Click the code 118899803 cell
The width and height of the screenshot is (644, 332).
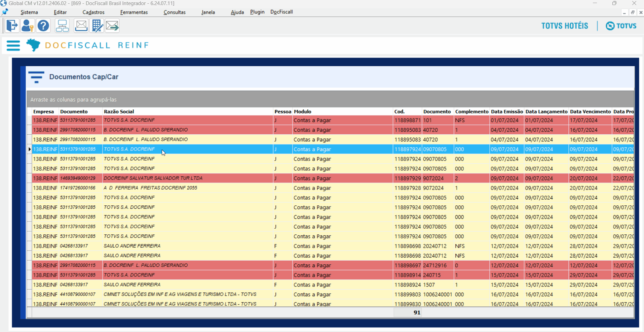pyautogui.click(x=408, y=295)
